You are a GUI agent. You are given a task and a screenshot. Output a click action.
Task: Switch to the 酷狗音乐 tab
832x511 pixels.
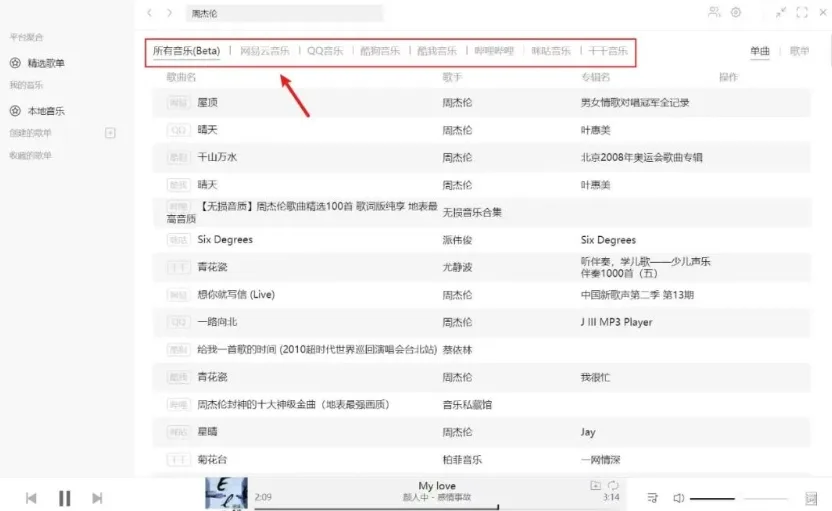tap(380, 51)
